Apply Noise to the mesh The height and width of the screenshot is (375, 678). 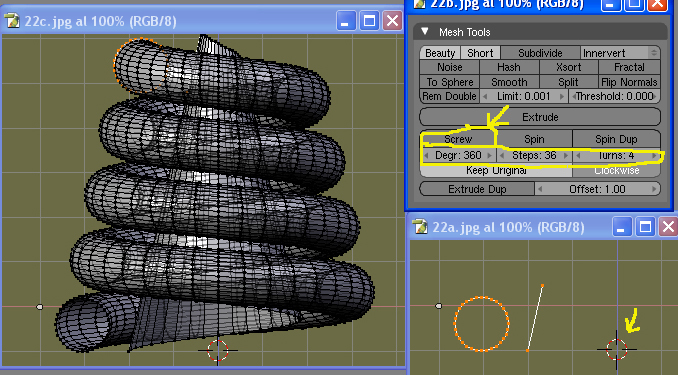point(450,67)
